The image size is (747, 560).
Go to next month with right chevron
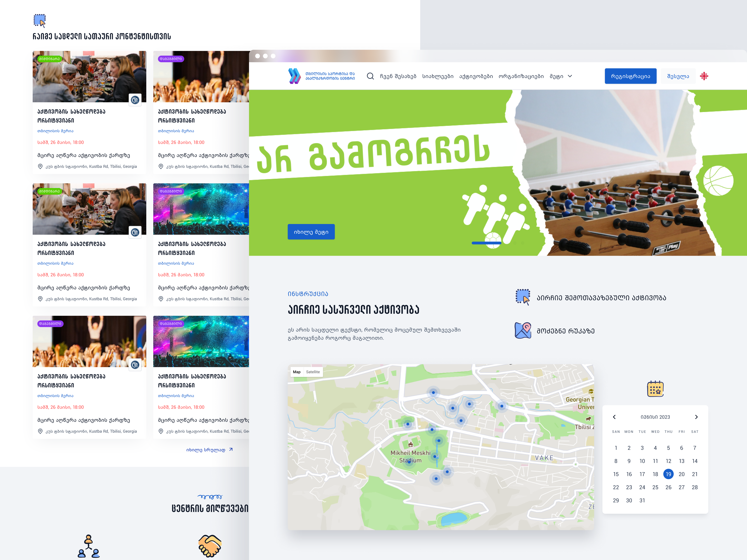tap(696, 417)
